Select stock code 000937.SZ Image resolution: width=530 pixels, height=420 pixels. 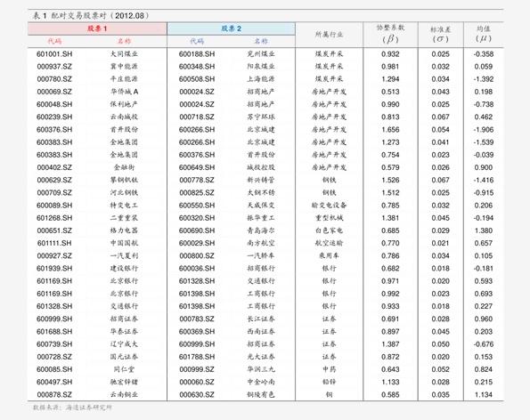[x=54, y=67]
